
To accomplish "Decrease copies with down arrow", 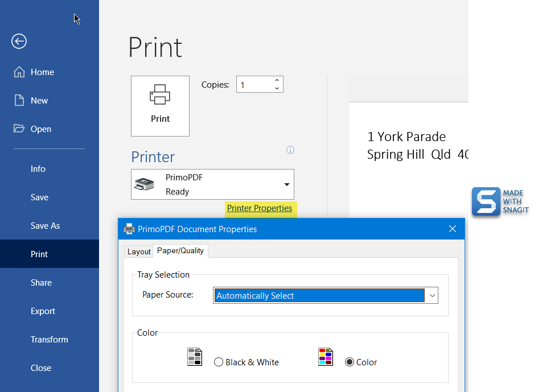I will point(277,89).
